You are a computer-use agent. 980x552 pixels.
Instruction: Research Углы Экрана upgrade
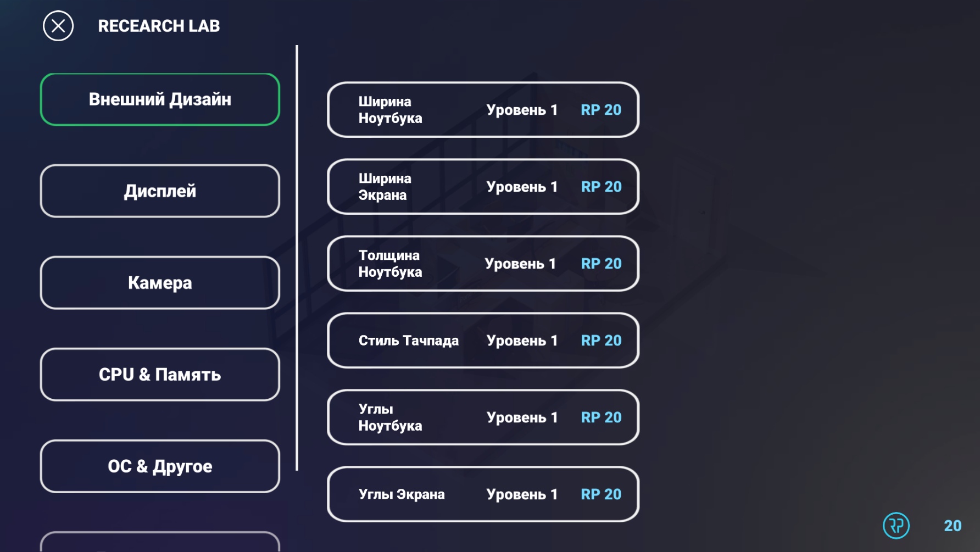pyautogui.click(x=482, y=494)
